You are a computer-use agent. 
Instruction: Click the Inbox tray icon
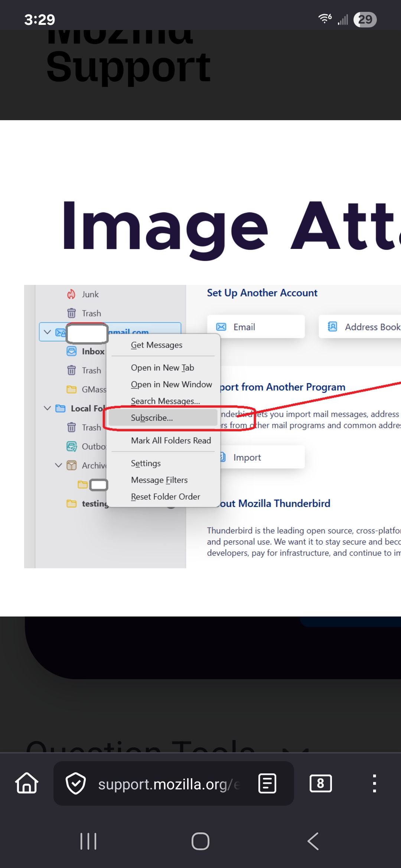pyautogui.click(x=71, y=351)
